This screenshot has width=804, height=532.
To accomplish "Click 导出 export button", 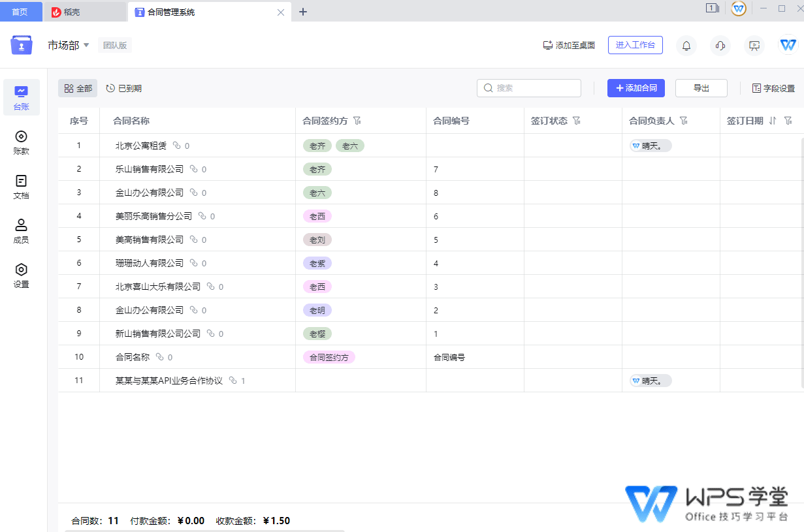I will 701,88.
